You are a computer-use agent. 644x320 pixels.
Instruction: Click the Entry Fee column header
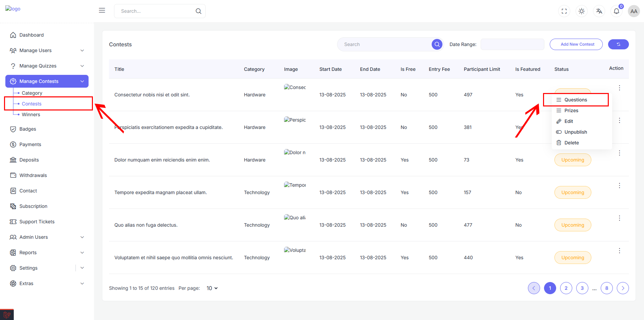pyautogui.click(x=439, y=69)
